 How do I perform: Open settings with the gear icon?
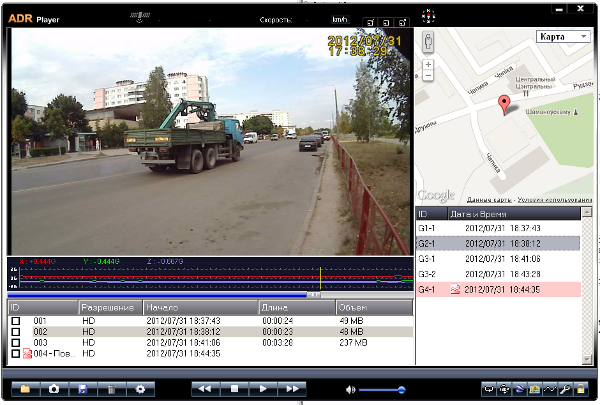[140, 389]
